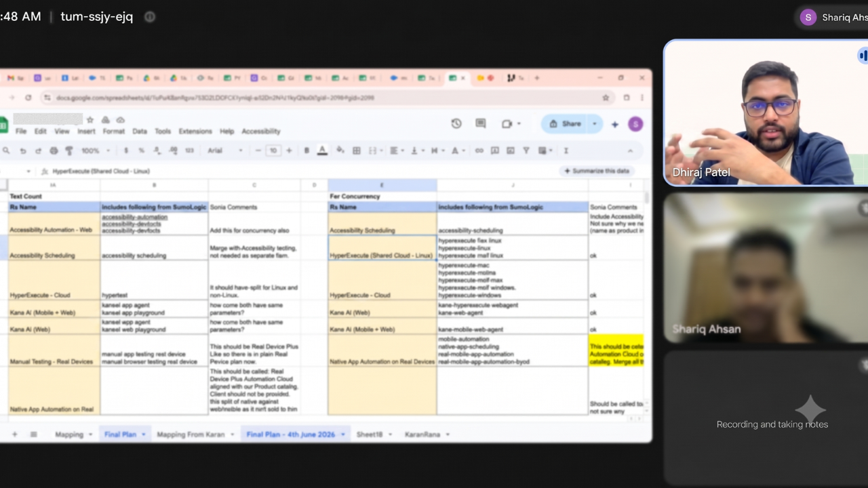Open the merge cells dropdown
The height and width of the screenshot is (488, 868).
coord(374,150)
